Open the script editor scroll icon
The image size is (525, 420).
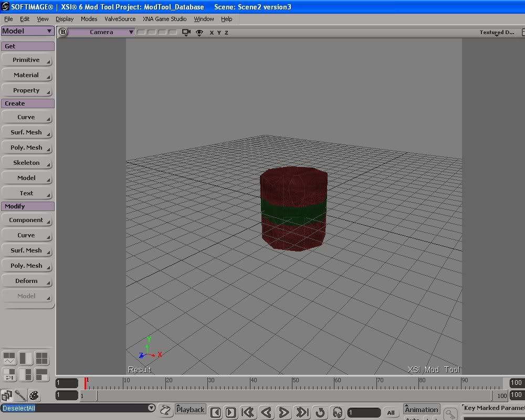pos(165,409)
